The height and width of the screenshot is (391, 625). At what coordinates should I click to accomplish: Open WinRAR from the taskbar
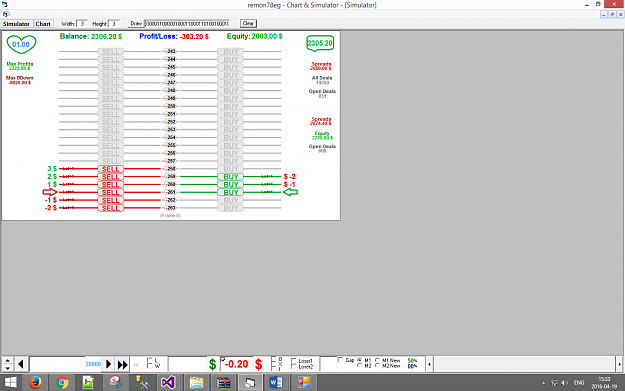point(224,383)
